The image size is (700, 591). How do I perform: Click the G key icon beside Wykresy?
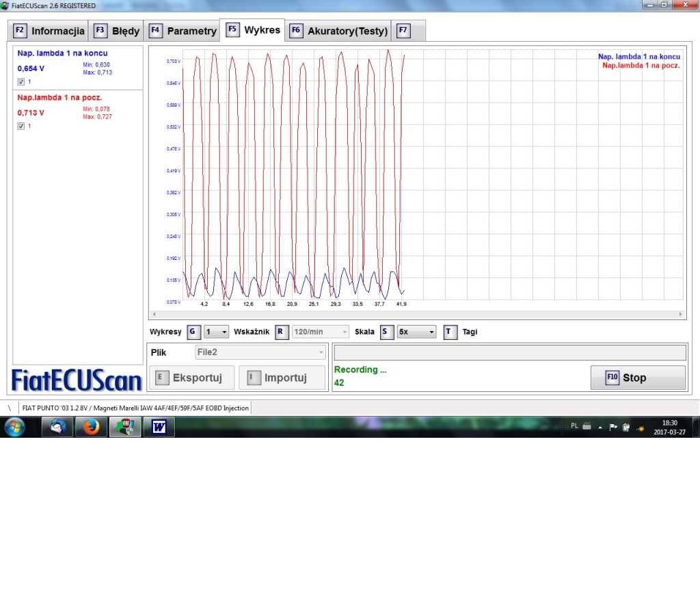point(193,332)
